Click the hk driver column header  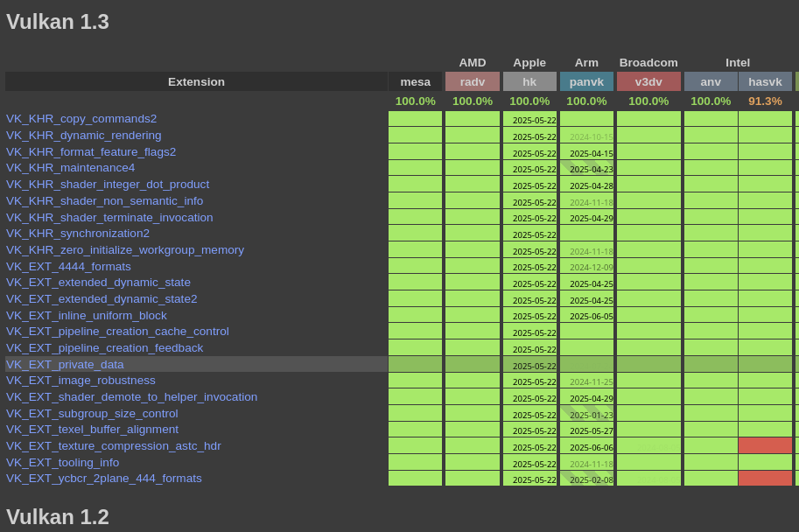(x=529, y=81)
